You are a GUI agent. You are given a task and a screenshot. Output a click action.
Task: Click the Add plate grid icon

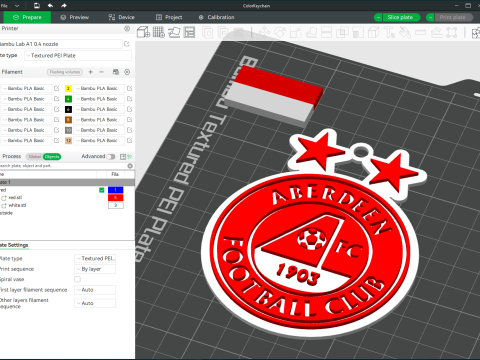[159, 32]
